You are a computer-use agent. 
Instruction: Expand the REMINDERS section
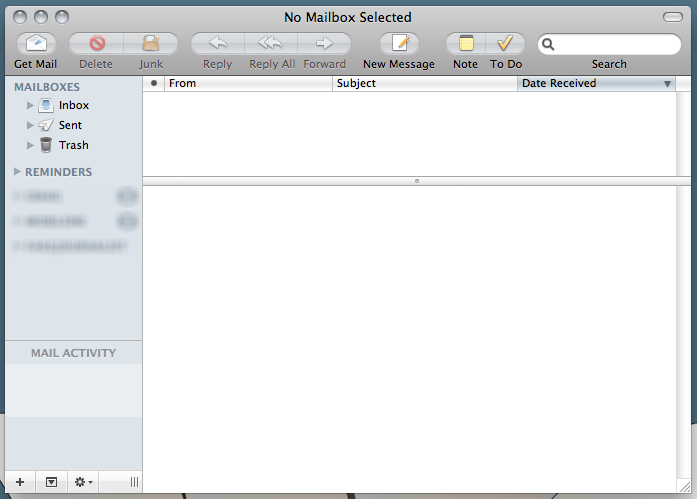point(17,172)
